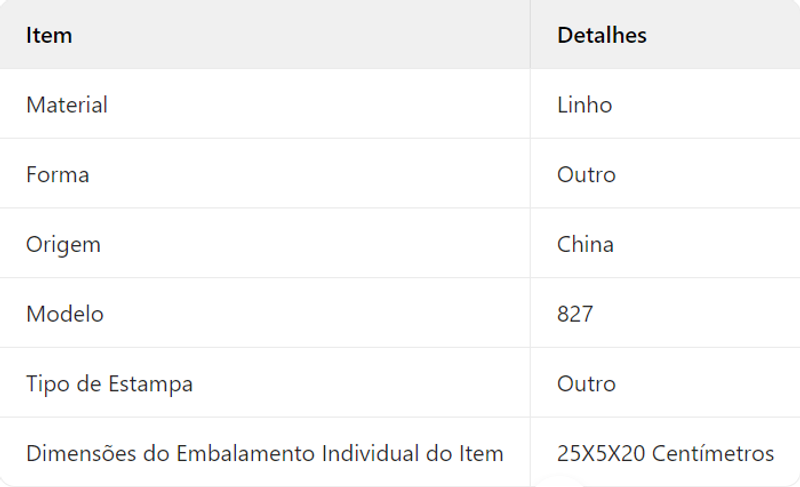Click the word Dimensões in last row
This screenshot has height=487, width=800.
[81, 453]
